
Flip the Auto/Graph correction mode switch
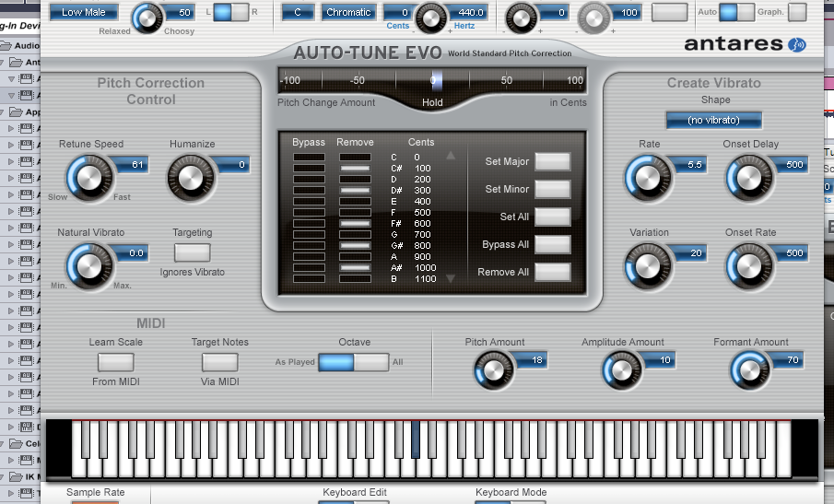click(x=736, y=12)
